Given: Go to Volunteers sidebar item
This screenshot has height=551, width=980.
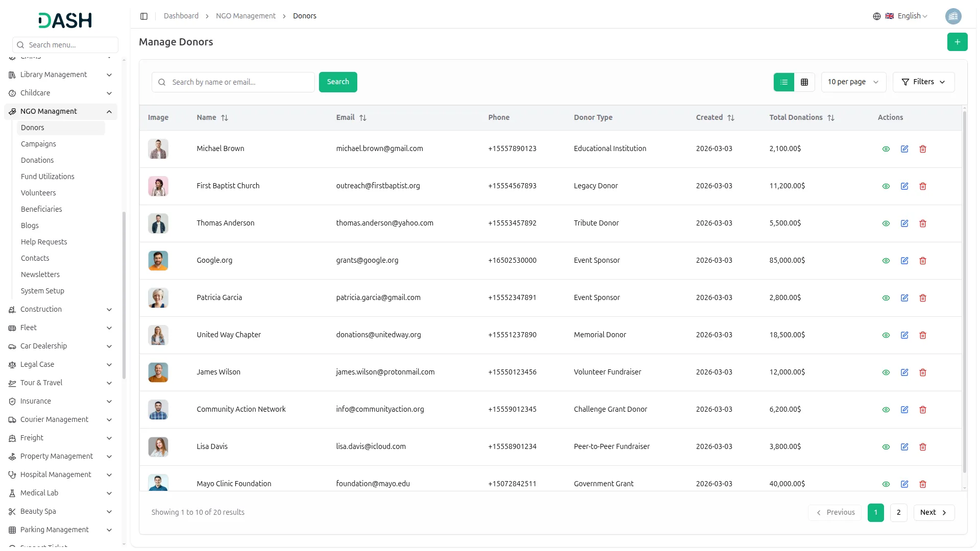Looking at the screenshot, I should point(38,193).
